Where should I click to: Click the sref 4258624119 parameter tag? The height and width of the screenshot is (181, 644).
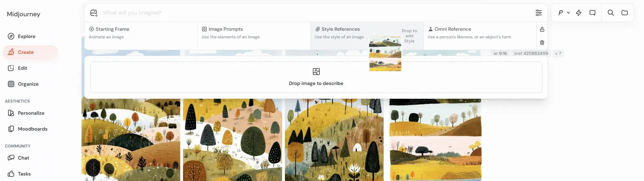(x=531, y=54)
